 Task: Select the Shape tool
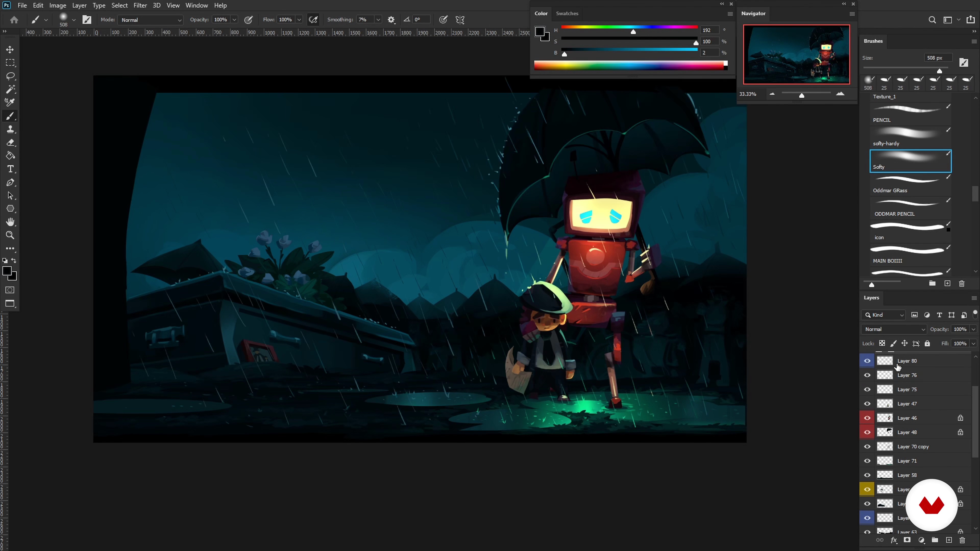[10, 209]
